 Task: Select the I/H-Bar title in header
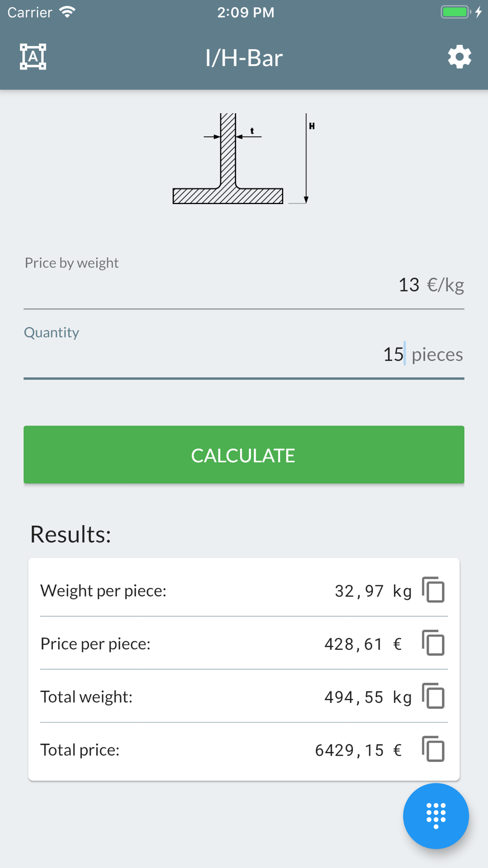(244, 58)
